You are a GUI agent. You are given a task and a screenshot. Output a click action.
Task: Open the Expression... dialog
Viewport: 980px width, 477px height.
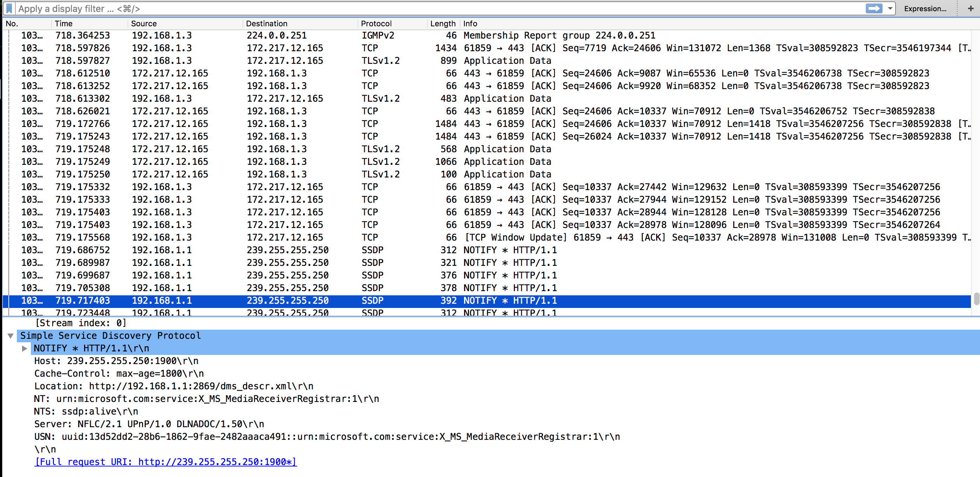(x=925, y=8)
